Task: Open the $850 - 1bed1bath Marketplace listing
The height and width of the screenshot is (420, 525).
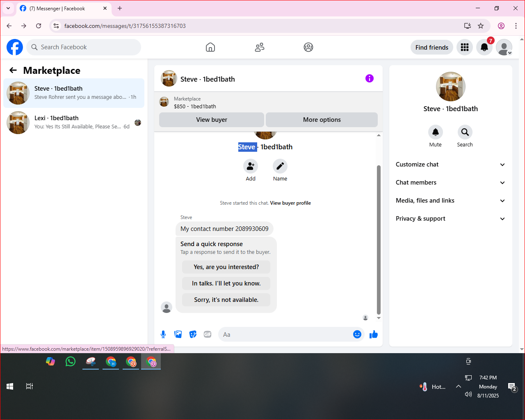Action: click(195, 106)
